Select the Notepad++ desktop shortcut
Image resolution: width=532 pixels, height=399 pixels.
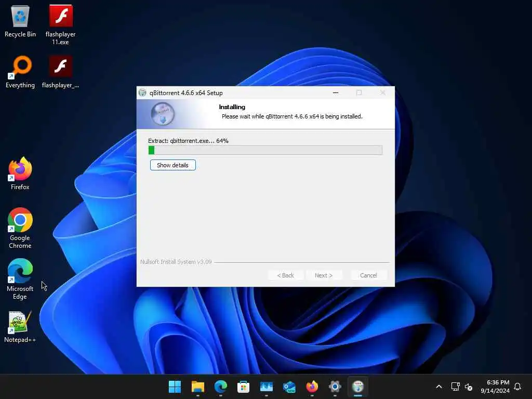20,326
